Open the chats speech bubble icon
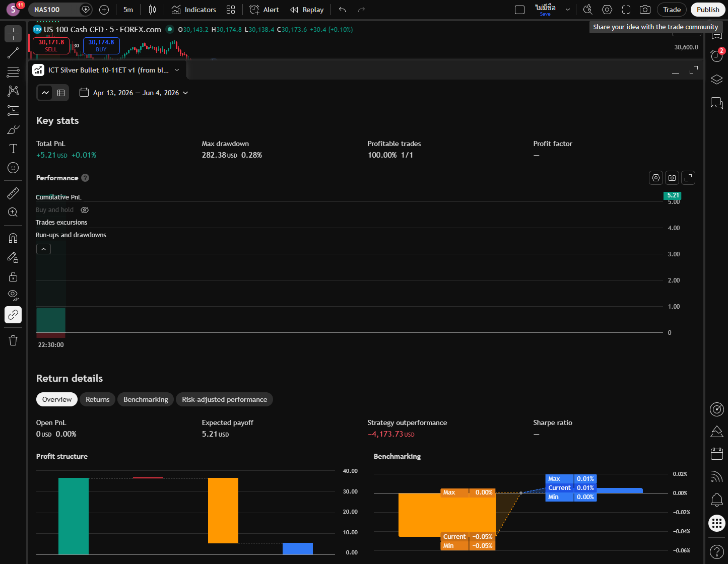This screenshot has width=728, height=564. coord(716,103)
